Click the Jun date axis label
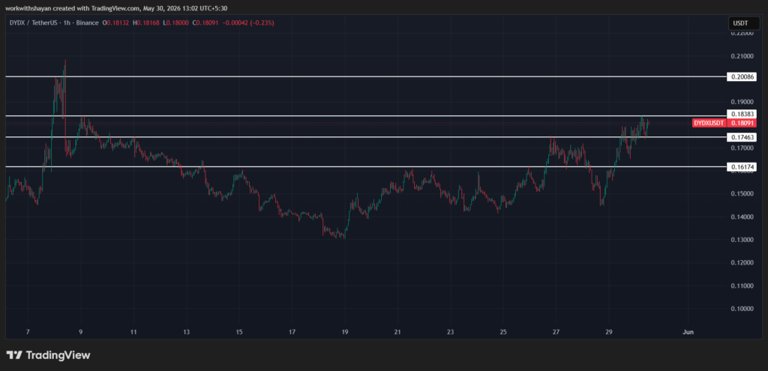 pyautogui.click(x=688, y=332)
